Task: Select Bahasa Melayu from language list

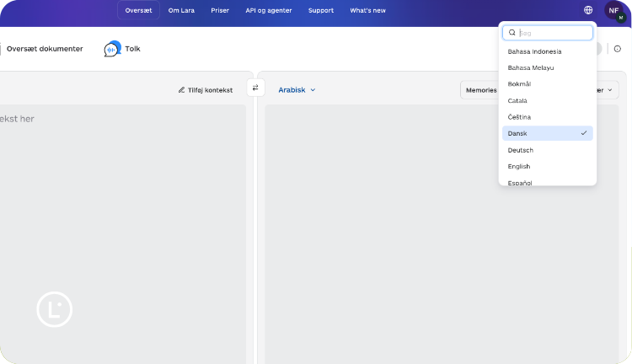Action: tap(548, 67)
